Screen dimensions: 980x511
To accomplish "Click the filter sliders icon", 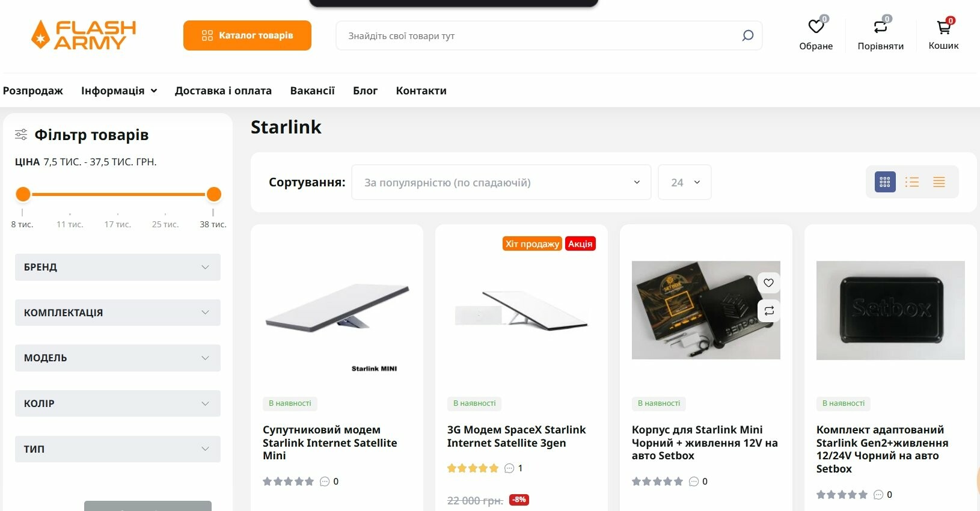I will (21, 135).
